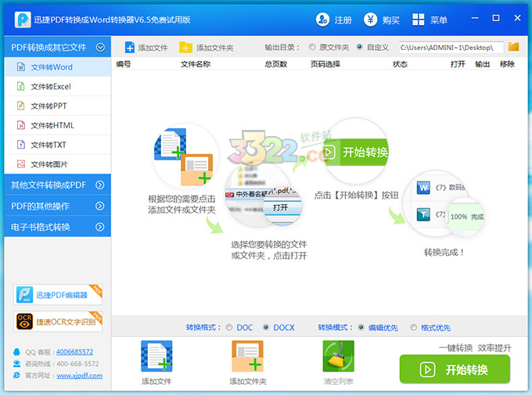
Task: Click the 捷速OCR文字识别 banner text
Action: 66,321
